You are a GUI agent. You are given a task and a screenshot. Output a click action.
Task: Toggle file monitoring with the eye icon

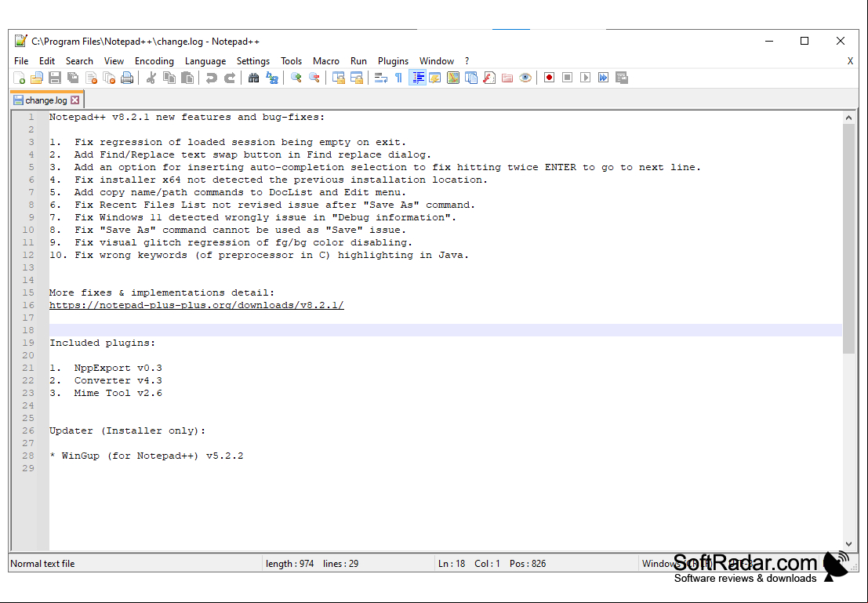(x=525, y=78)
